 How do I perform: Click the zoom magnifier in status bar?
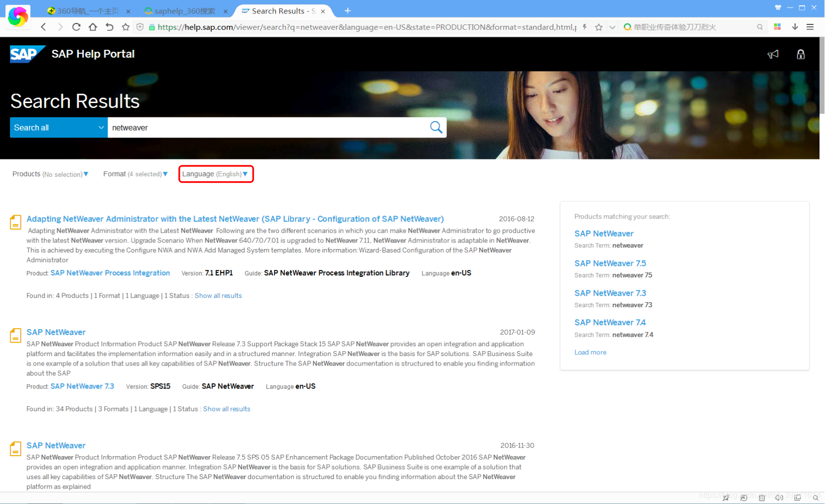(816, 498)
